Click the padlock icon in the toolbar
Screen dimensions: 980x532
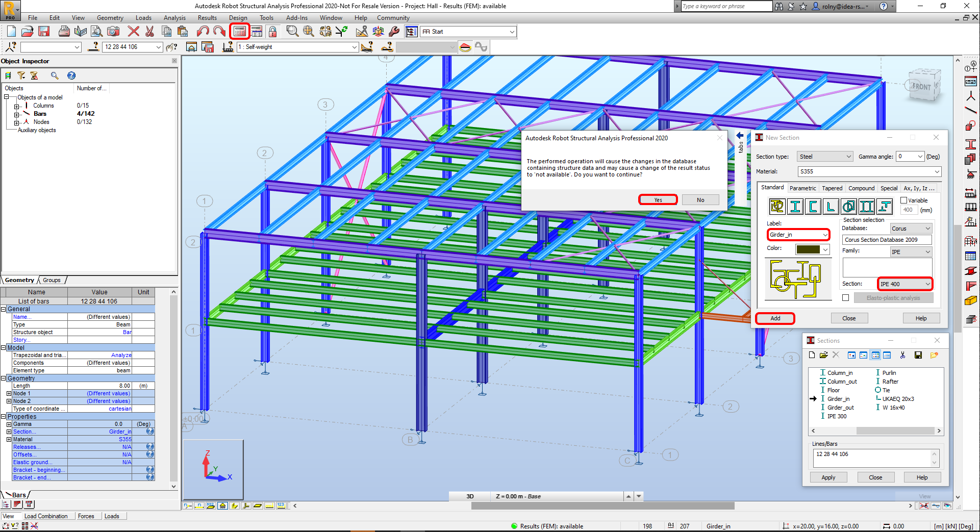[x=273, y=32]
